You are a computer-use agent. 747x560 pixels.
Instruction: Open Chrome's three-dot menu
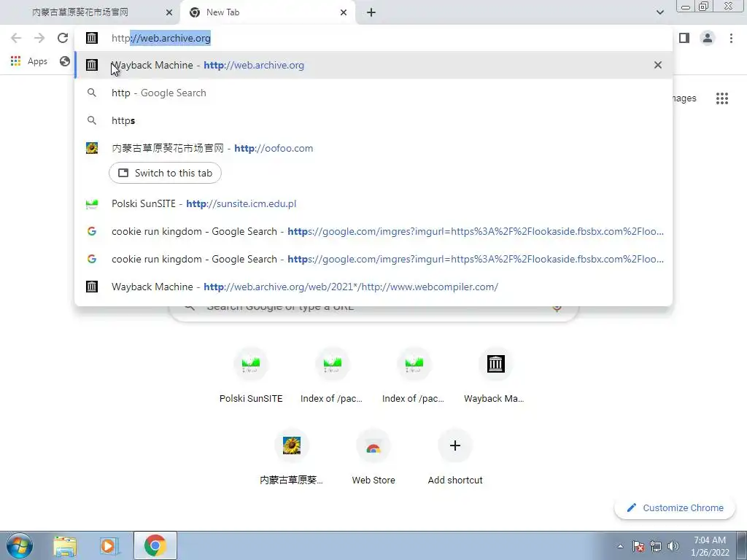coord(731,38)
